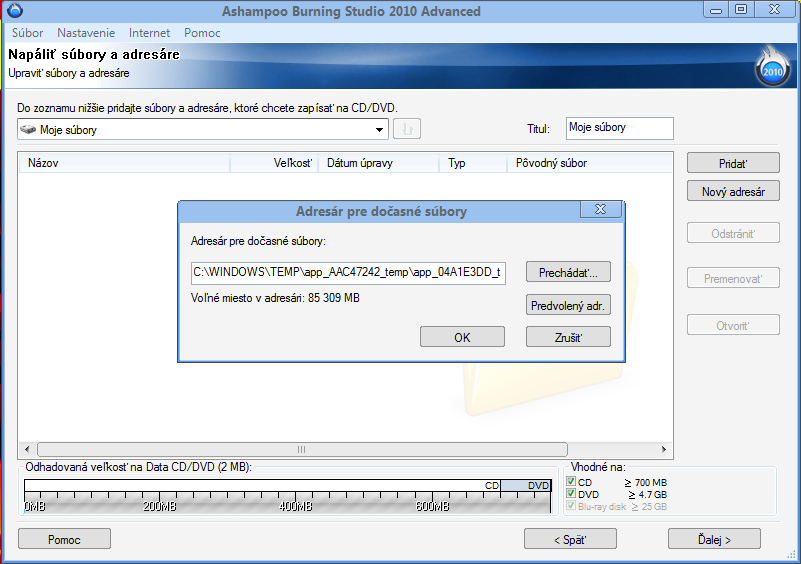The image size is (801, 564).
Task: Confirm dialog with OK button
Action: click(x=462, y=337)
